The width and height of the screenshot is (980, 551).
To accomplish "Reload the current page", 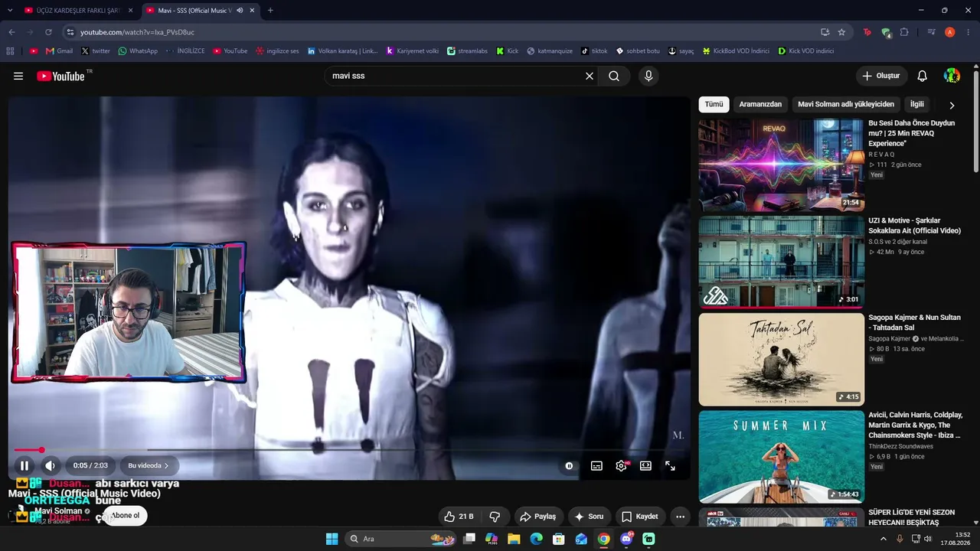I will pos(48,32).
